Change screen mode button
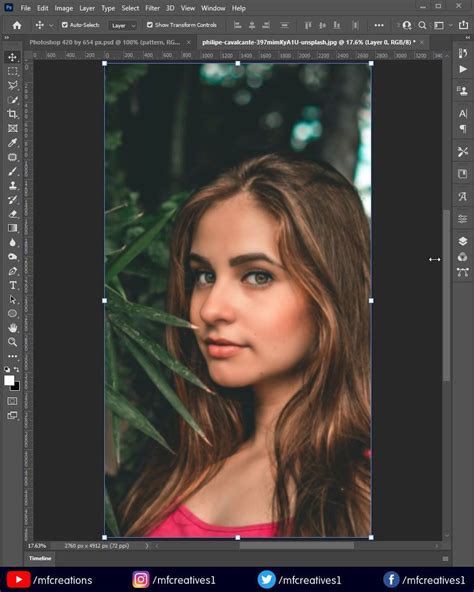The width and height of the screenshot is (474, 592). (x=12, y=415)
